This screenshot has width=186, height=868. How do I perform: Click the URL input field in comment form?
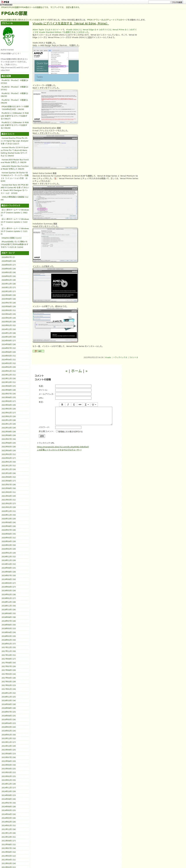coord(73,398)
